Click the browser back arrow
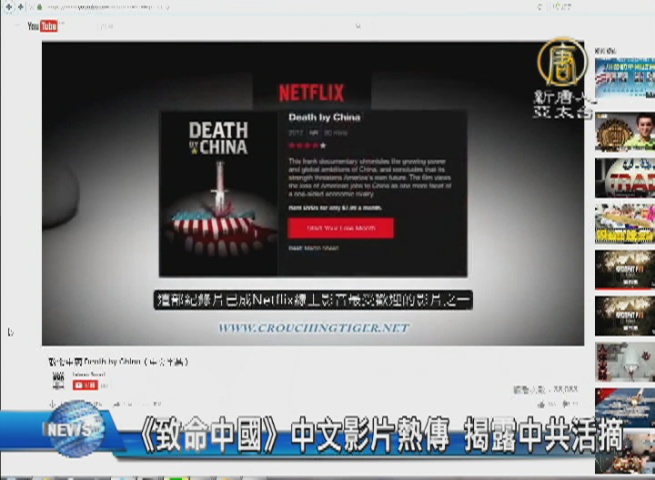Screen dimensions: 655x480 pyautogui.click(x=7, y=7)
